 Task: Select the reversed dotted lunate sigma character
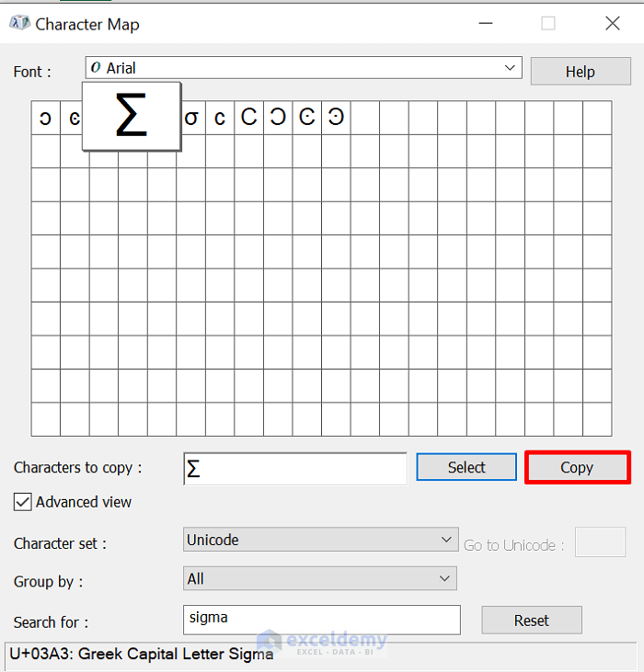[336, 118]
